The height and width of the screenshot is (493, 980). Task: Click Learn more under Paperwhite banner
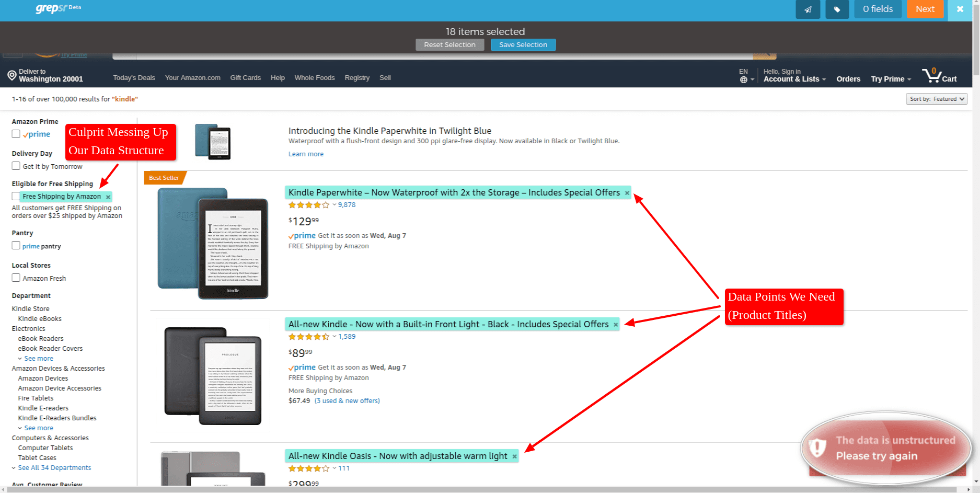tap(306, 154)
